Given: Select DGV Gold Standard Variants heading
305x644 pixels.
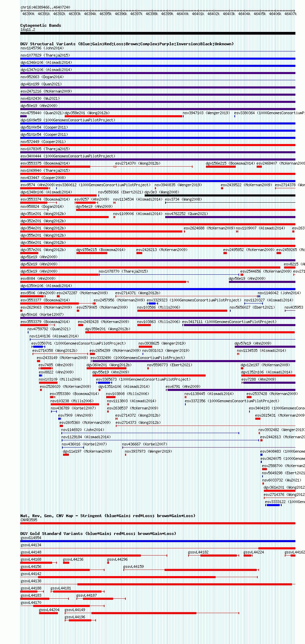Looking at the screenshot, I should pyautogui.click(x=98, y=534).
